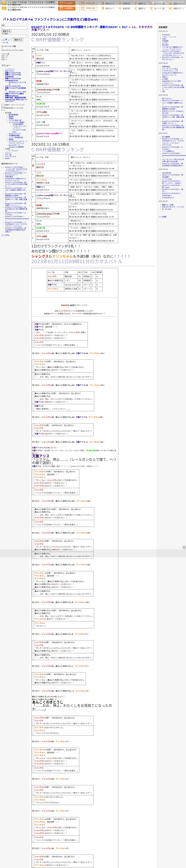This screenshot has width=186, height=868.
Task: Open TimeEater in 更新履歴
Action: click(166, 35)
